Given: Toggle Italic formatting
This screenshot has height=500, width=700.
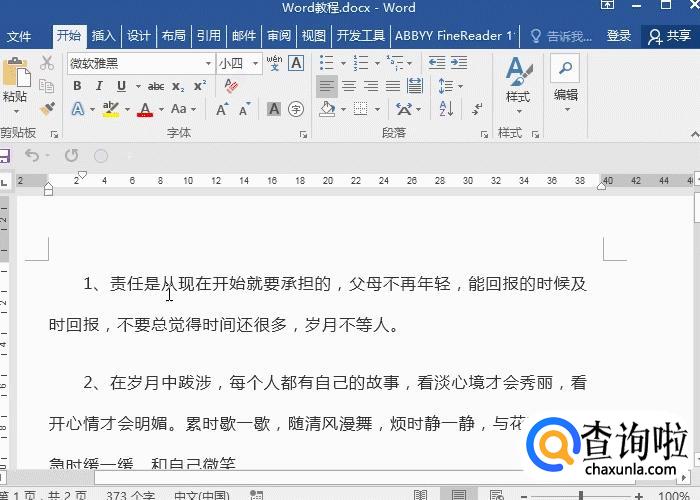Looking at the screenshot, I should pos(99,86).
